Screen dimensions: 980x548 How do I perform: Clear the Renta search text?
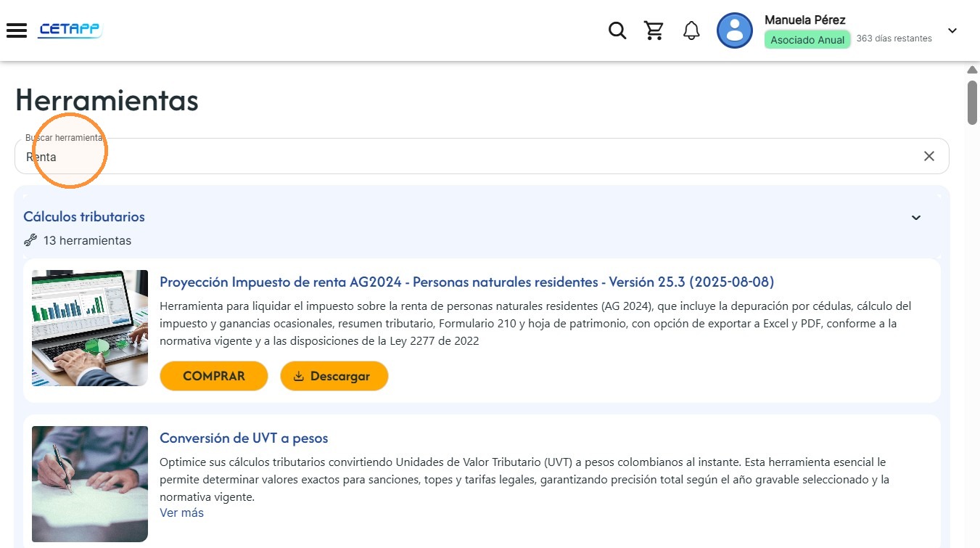(929, 156)
